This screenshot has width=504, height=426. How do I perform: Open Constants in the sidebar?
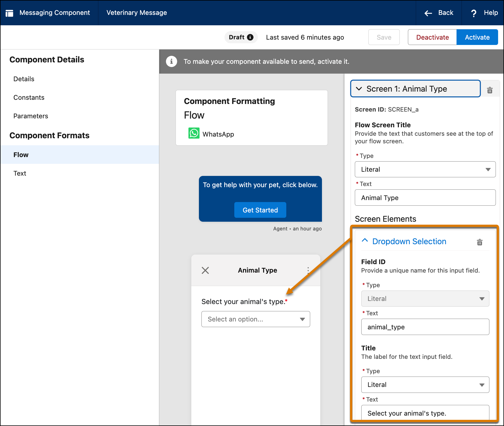[29, 98]
